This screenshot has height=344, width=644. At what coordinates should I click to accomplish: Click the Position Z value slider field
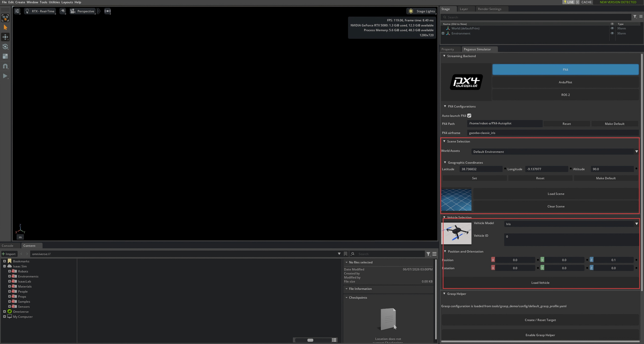click(x=613, y=260)
